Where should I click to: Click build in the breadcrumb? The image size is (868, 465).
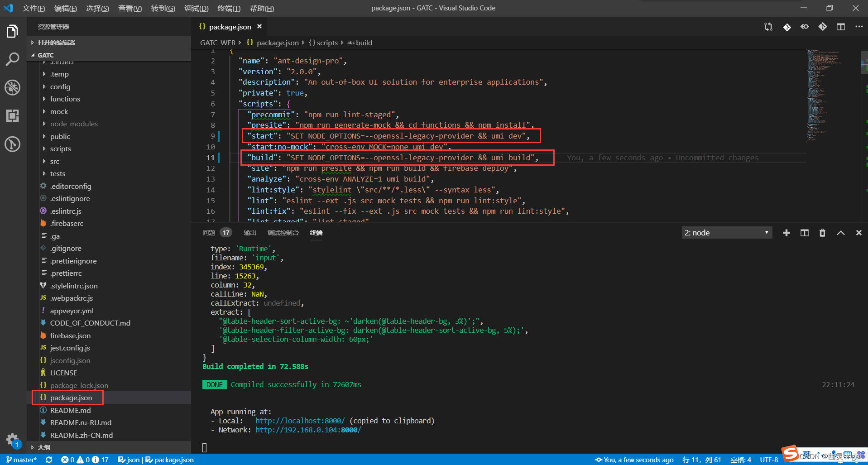pos(364,43)
